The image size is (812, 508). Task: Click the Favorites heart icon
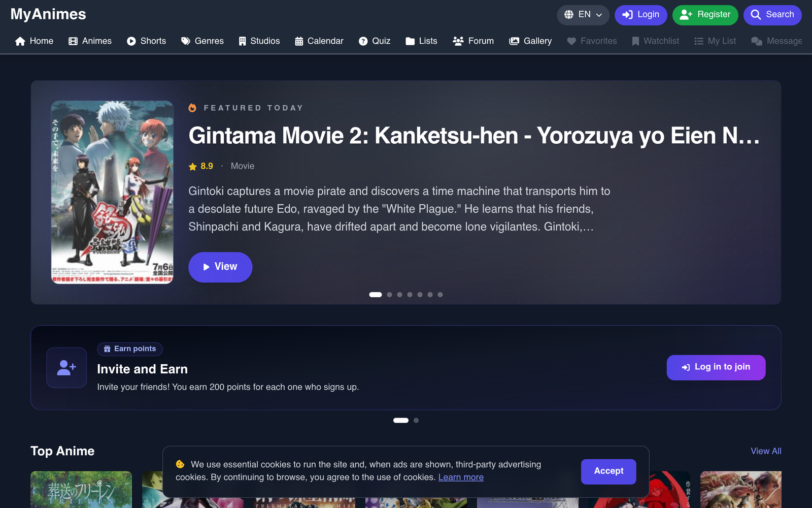click(571, 41)
